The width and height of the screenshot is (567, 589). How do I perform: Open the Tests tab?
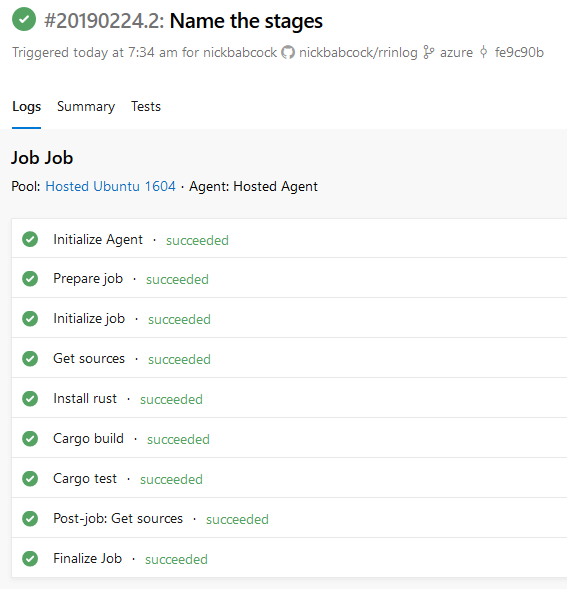pos(146,107)
